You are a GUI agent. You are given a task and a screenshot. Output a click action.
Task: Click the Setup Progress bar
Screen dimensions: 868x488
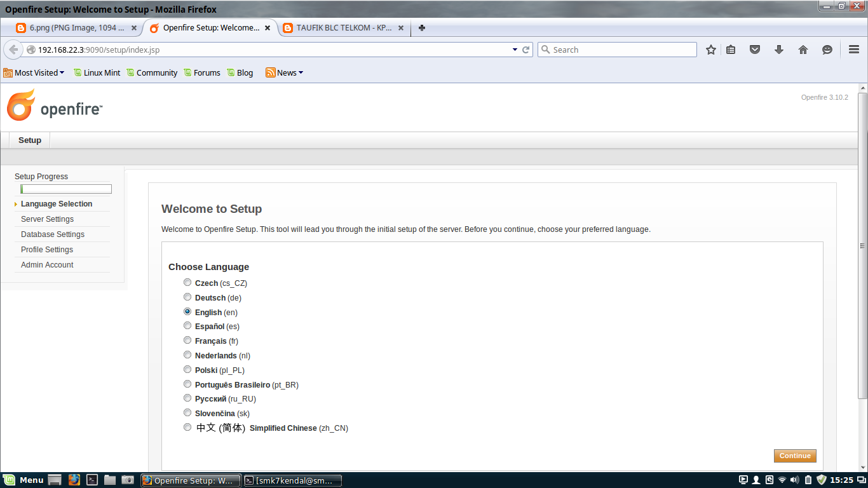[x=66, y=189]
